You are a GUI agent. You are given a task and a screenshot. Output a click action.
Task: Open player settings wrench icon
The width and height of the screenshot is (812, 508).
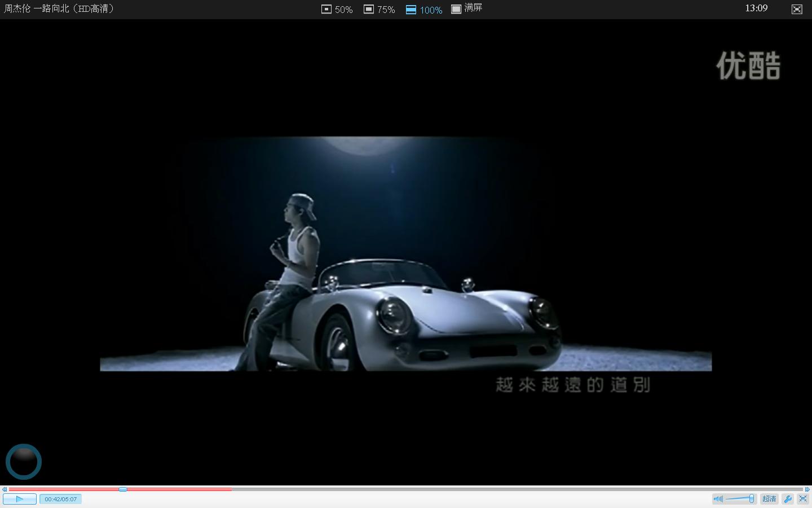788,499
